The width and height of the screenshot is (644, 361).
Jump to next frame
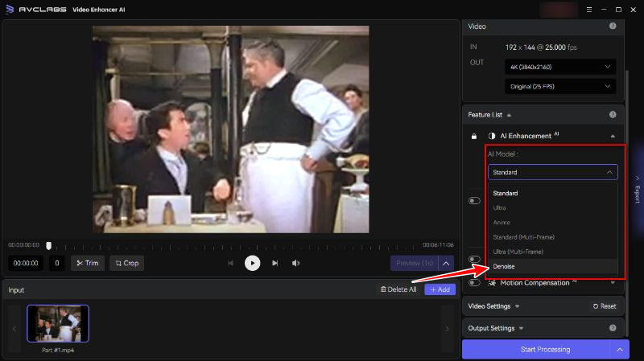coord(275,263)
